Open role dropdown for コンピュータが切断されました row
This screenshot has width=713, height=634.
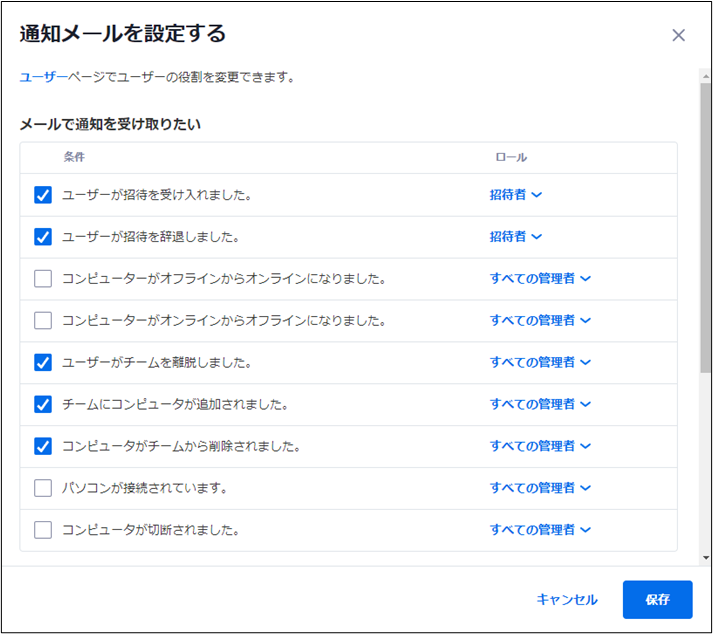(540, 530)
